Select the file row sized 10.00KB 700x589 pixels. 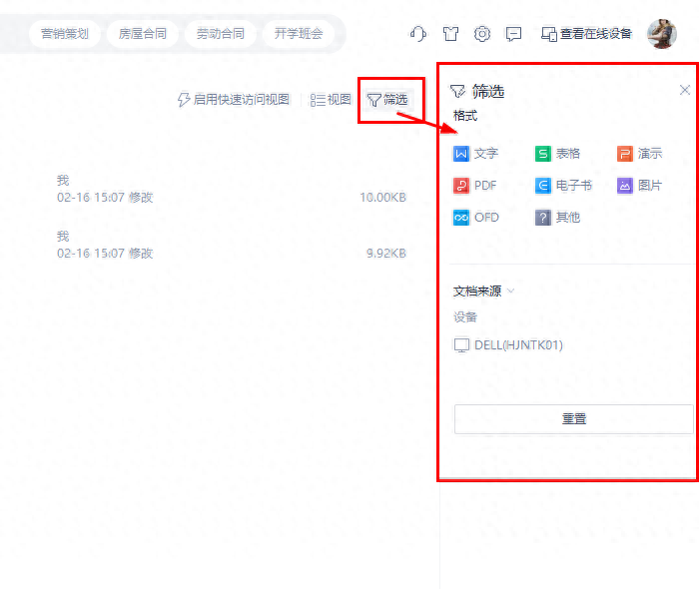coord(232,189)
